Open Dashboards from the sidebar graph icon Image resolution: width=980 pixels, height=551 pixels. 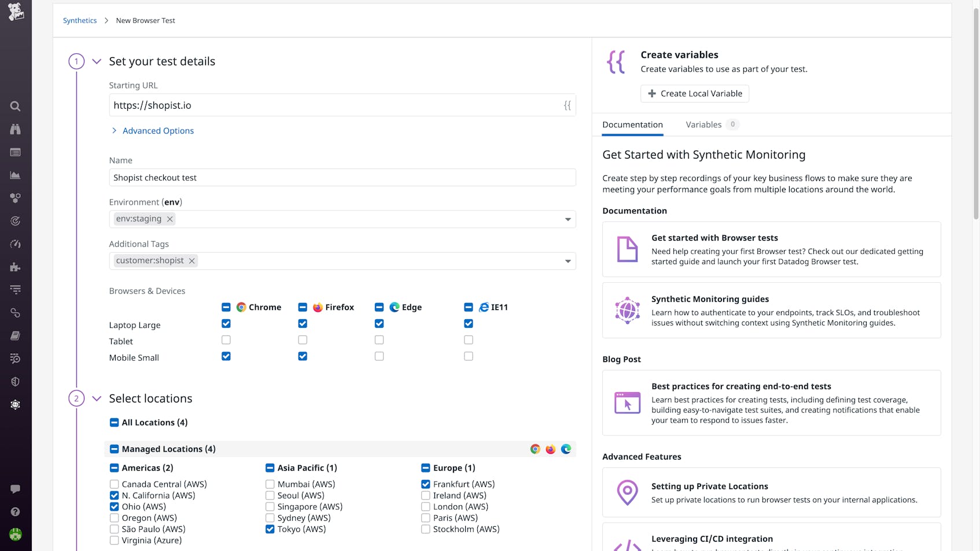(16, 175)
